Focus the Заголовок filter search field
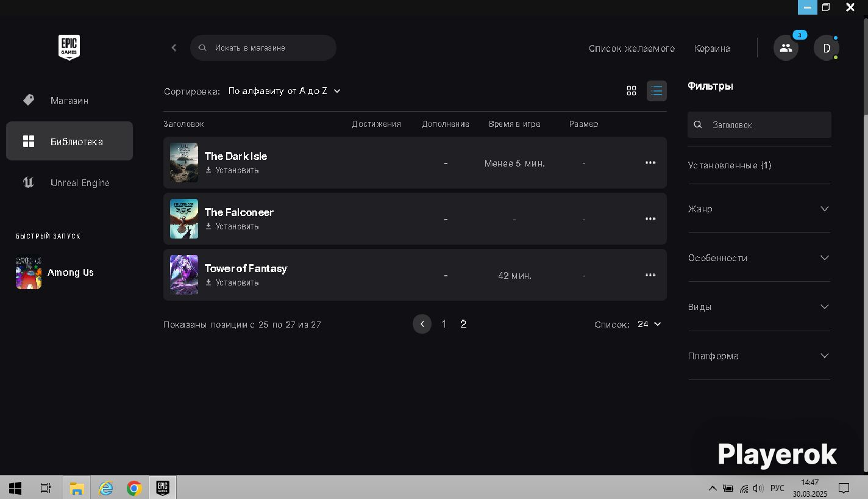Screen dimensions: 868x499 759,124
